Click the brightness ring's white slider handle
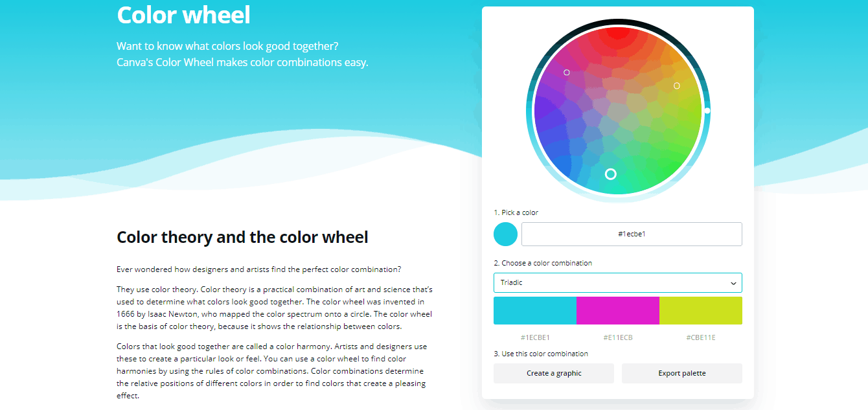 click(707, 111)
